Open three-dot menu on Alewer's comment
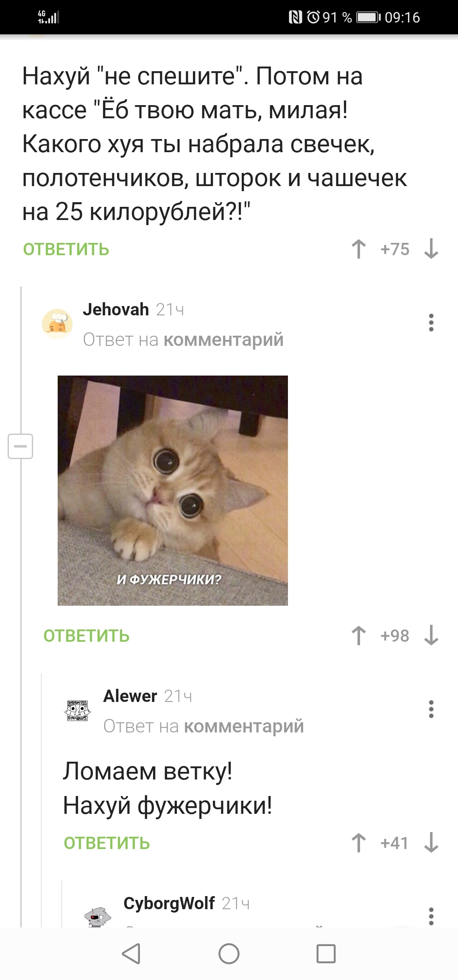The height and width of the screenshot is (980, 458). pos(431,709)
